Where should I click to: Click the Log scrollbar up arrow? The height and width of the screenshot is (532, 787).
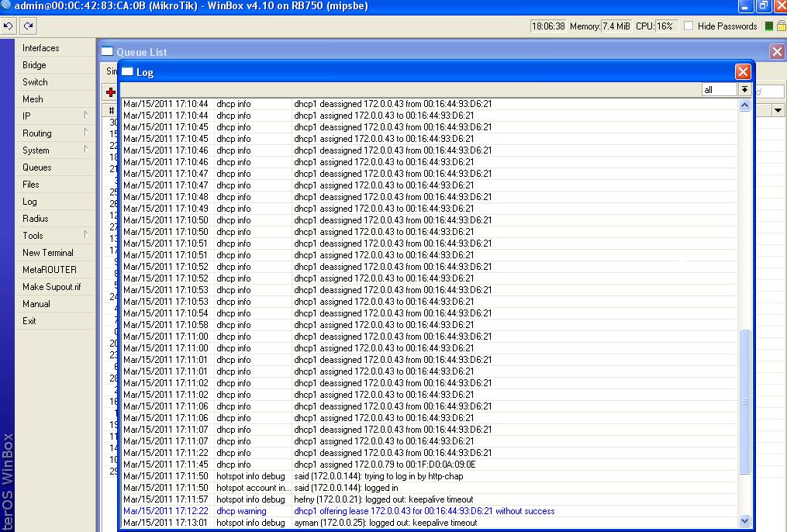point(744,105)
